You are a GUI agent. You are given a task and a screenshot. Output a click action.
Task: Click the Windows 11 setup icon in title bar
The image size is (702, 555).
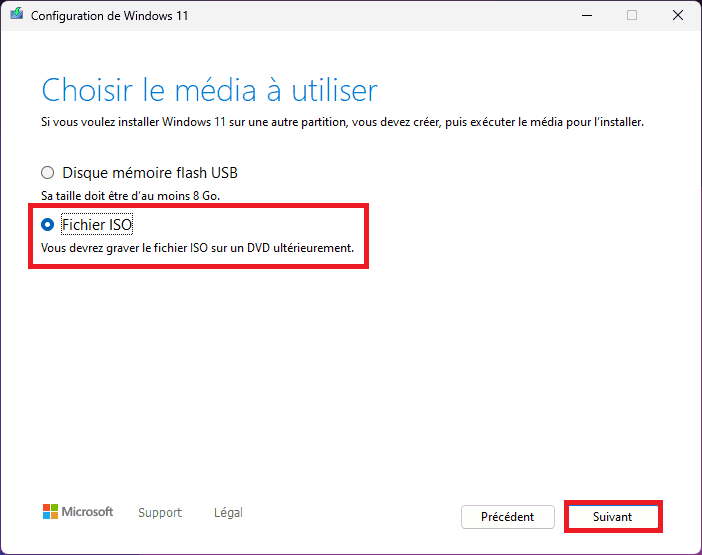coord(17,14)
